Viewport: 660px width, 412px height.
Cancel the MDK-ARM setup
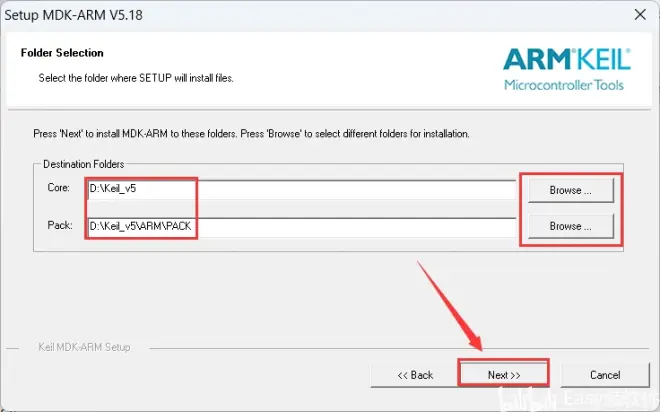[605, 375]
